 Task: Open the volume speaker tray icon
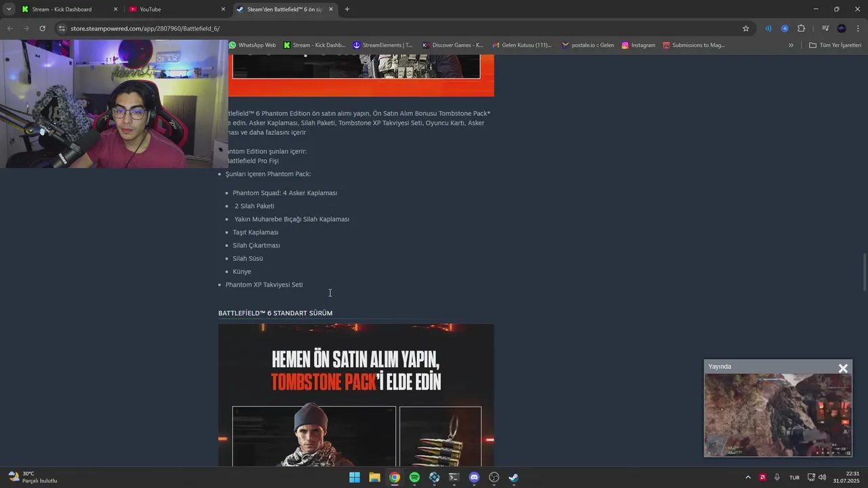(823, 477)
